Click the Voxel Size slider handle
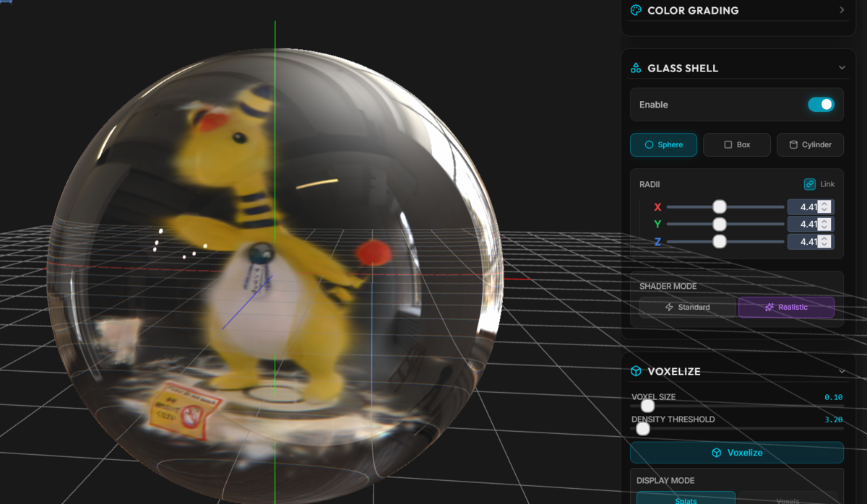 point(647,406)
